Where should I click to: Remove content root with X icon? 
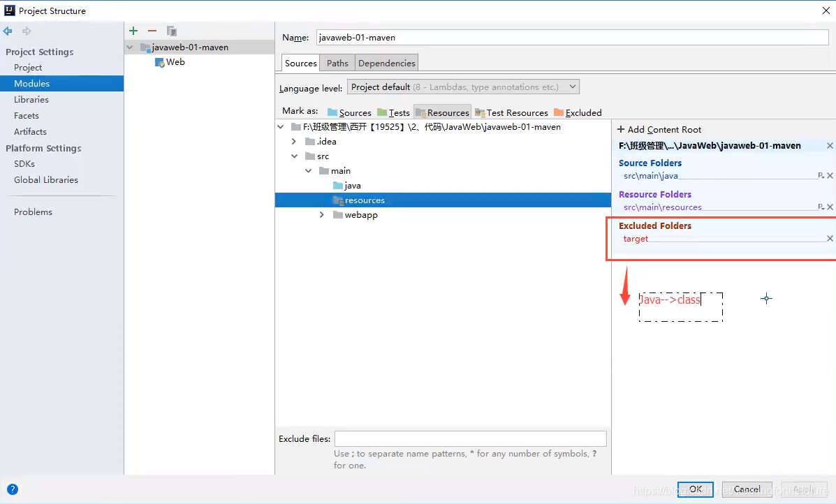(x=830, y=145)
